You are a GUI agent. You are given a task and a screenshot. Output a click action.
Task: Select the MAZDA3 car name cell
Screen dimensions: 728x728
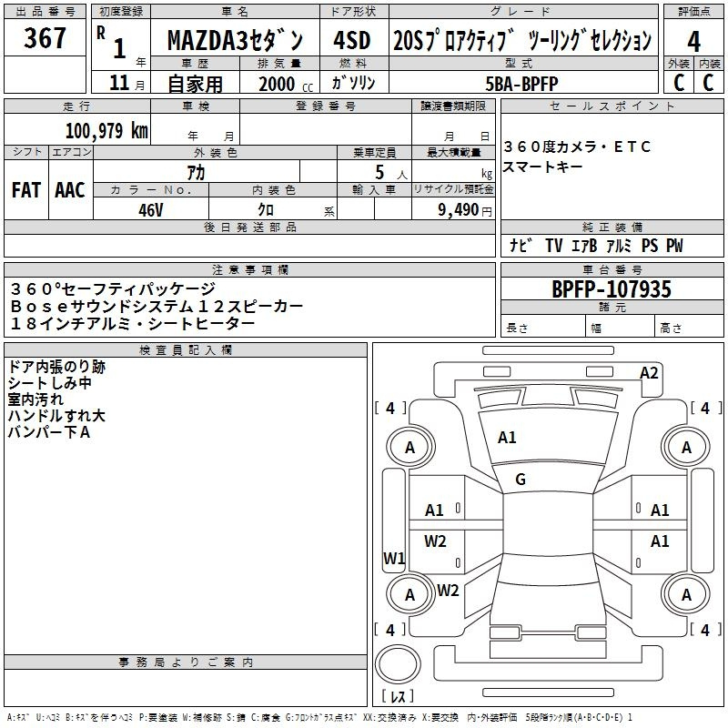coord(235,40)
